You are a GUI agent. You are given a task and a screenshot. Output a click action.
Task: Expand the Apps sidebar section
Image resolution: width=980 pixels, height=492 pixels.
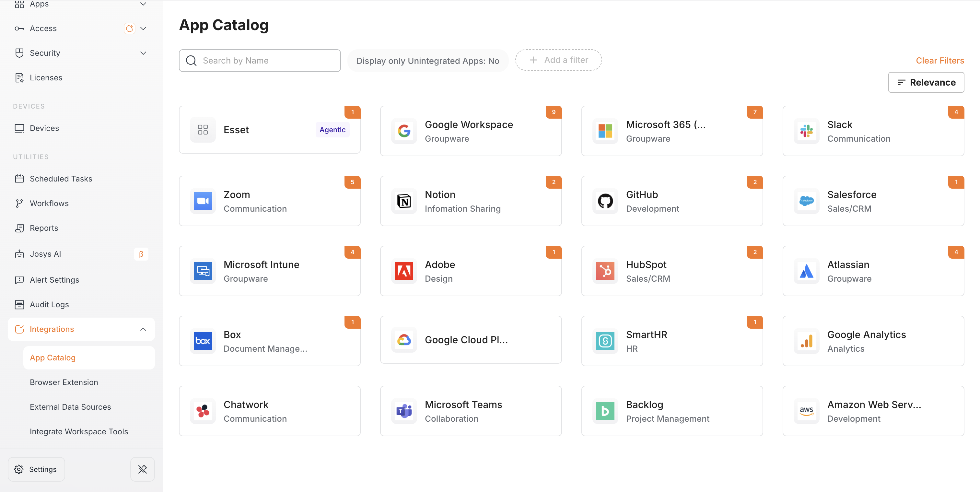click(144, 4)
